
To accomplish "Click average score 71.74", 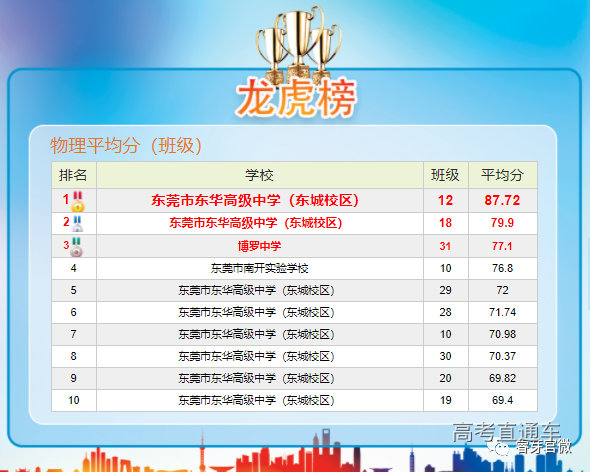I will coord(502,312).
